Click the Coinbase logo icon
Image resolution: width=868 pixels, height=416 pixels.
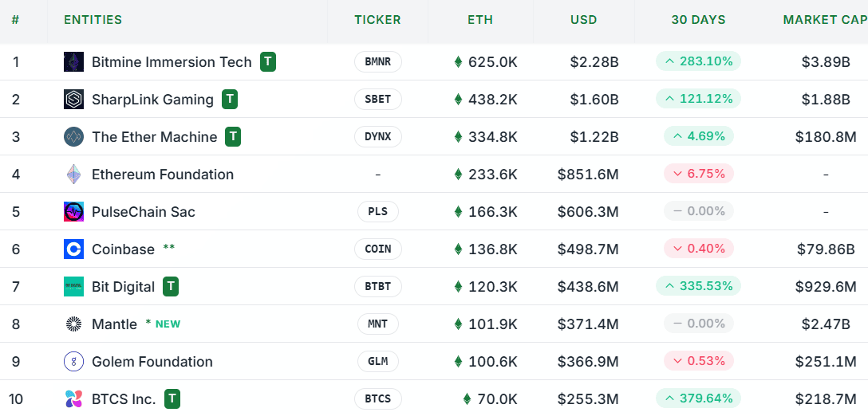tap(73, 249)
